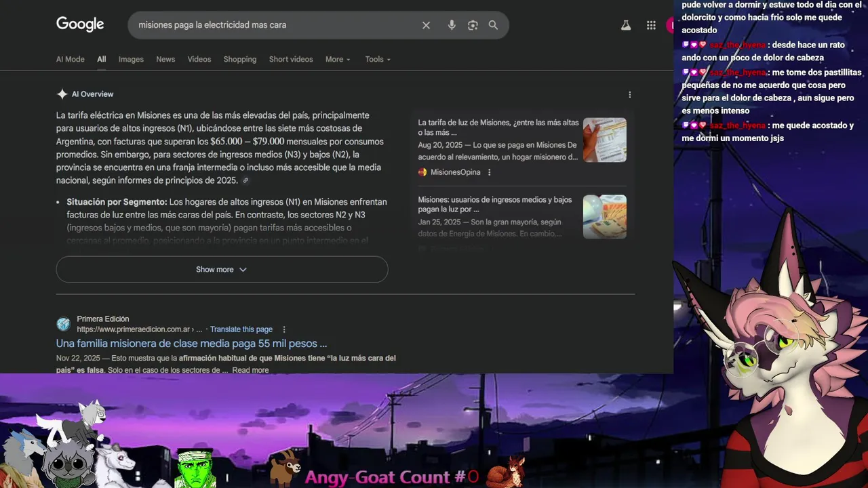
Task: Click the Google logo
Action: click(80, 24)
